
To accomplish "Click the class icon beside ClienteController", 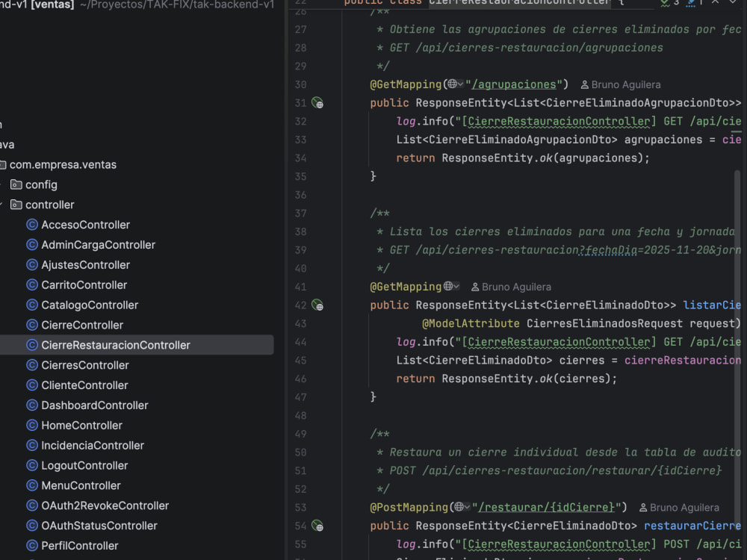I will coord(32,385).
